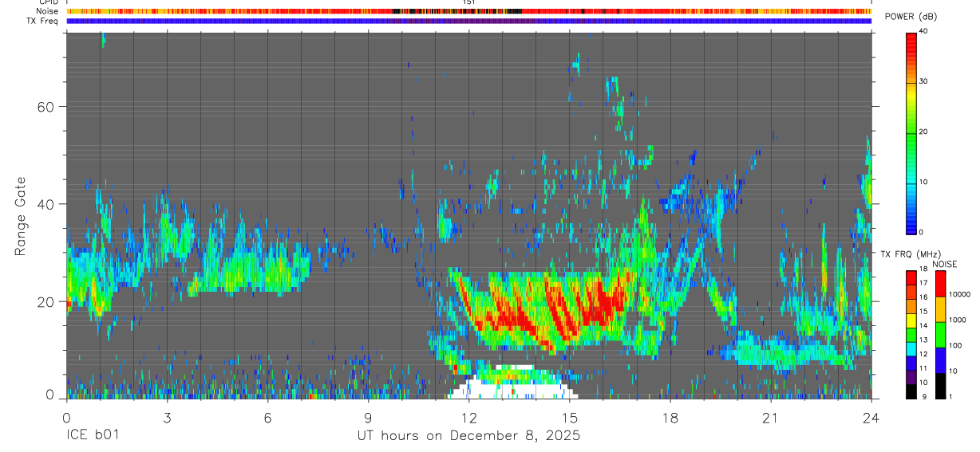
Task: Click the UT hour tick label 3
Action: [x=167, y=417]
